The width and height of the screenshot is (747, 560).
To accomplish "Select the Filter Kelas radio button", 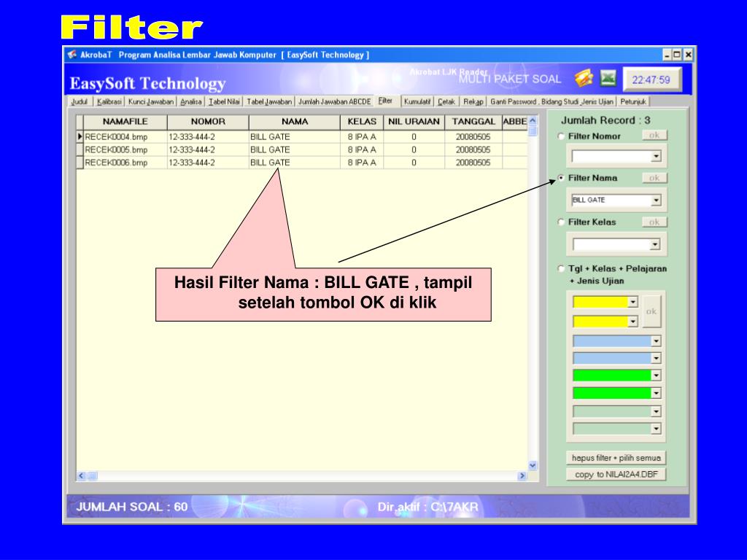I will (x=561, y=222).
